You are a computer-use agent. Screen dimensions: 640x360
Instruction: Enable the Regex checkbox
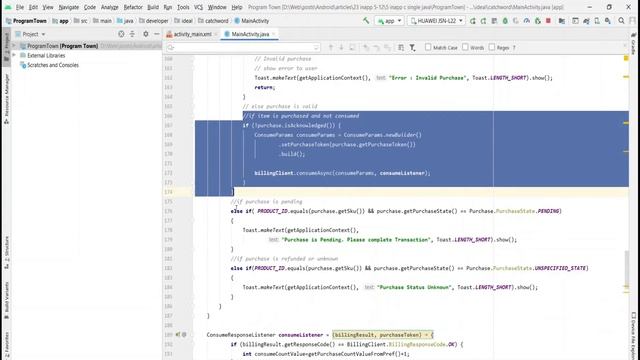pos(492,47)
